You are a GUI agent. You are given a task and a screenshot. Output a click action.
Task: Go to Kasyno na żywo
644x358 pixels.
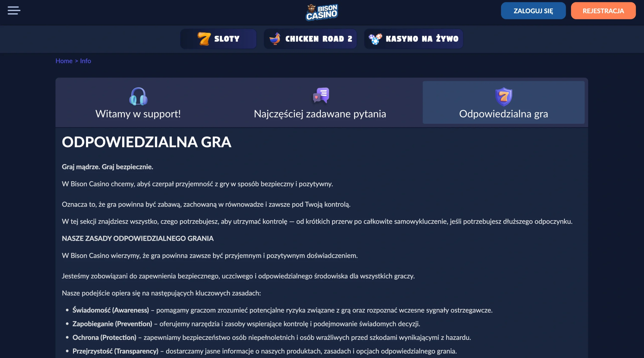[x=414, y=39]
